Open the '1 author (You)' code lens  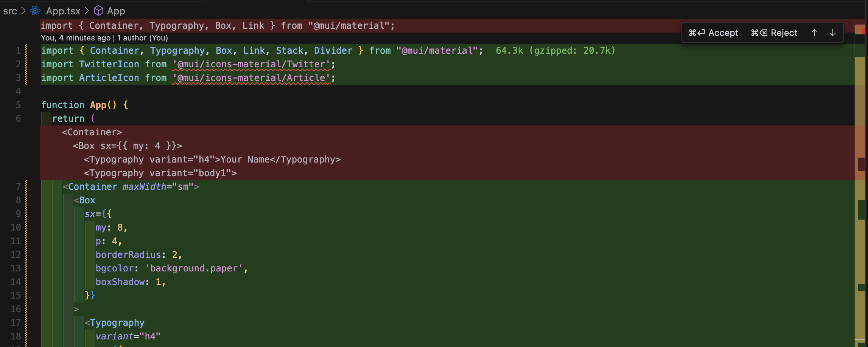(x=143, y=38)
